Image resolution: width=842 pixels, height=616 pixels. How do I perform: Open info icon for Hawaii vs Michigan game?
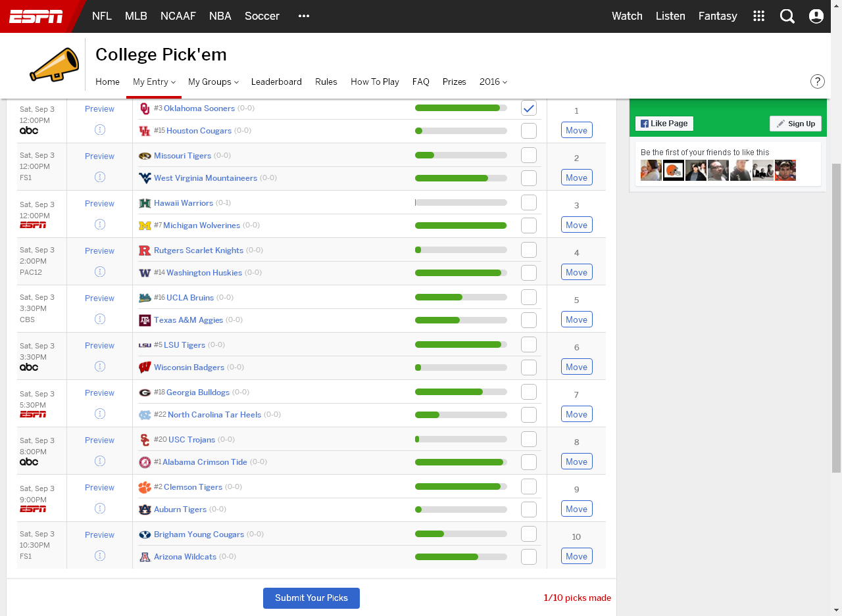point(100,224)
